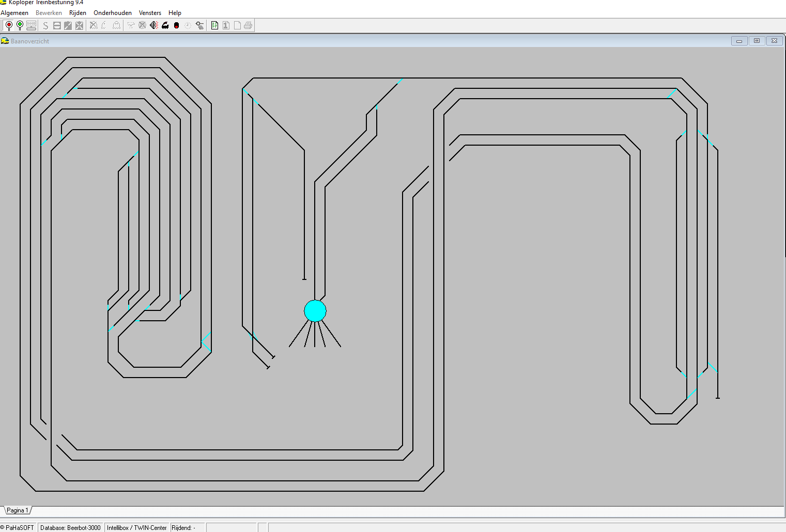The image size is (786, 532).
Task: Click the Database: Beerbot-3000 status entry
Action: tap(70, 528)
